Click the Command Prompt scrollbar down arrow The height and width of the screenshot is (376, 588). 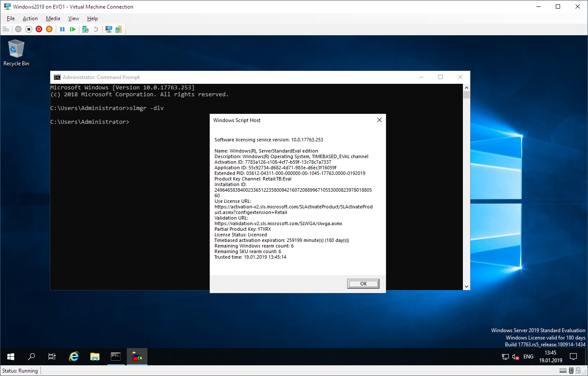[466, 286]
